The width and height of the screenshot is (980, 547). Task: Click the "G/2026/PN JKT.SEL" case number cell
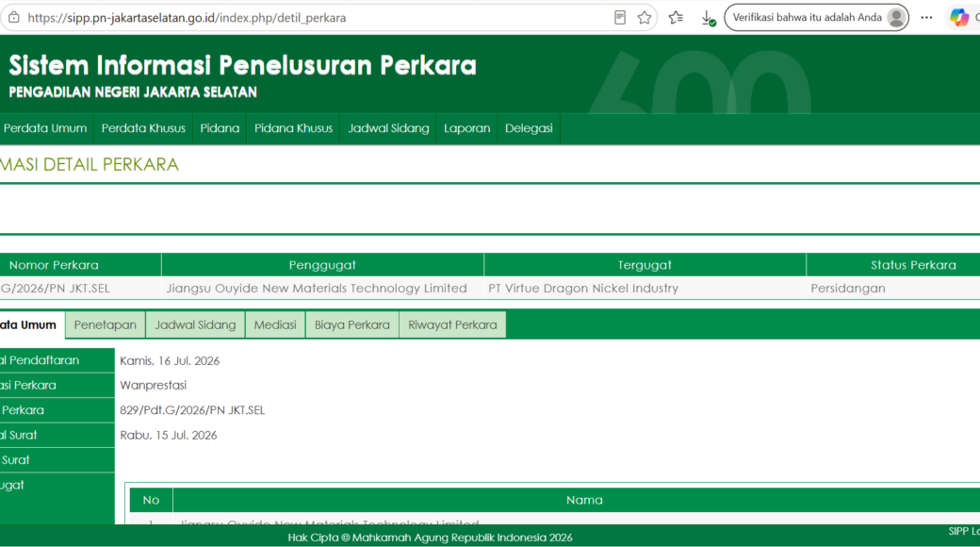coord(80,288)
